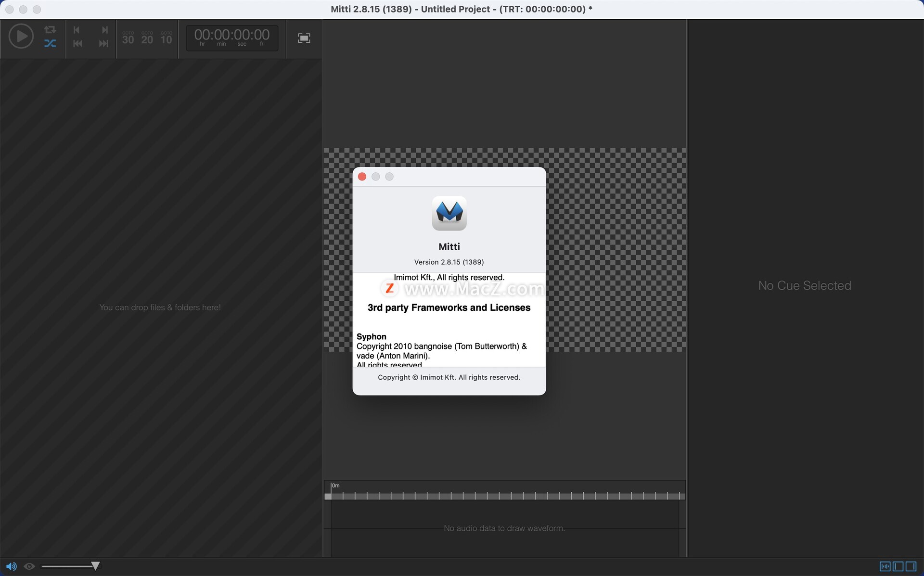Click the master volume slider handle
This screenshot has width=924, height=576.
point(95,566)
